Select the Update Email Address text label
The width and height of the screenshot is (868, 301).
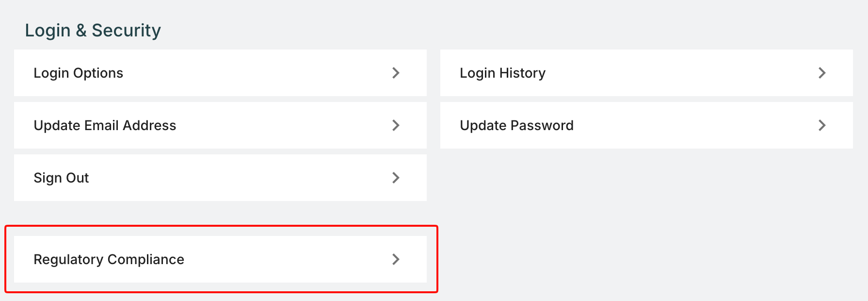[105, 125]
